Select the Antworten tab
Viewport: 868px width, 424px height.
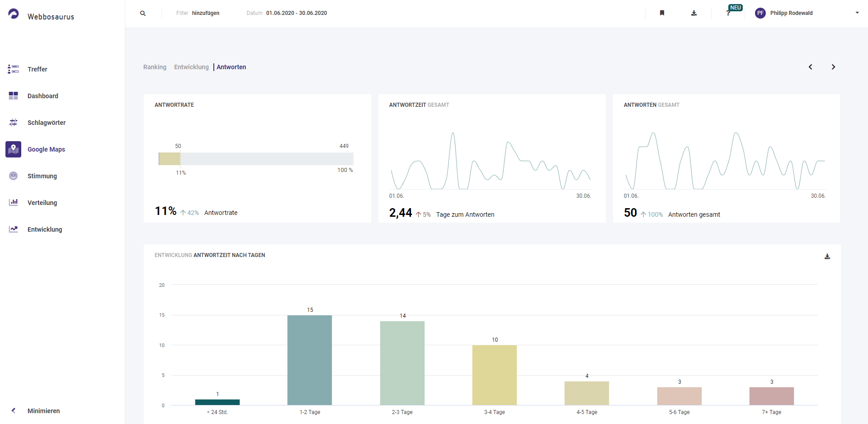pyautogui.click(x=231, y=67)
